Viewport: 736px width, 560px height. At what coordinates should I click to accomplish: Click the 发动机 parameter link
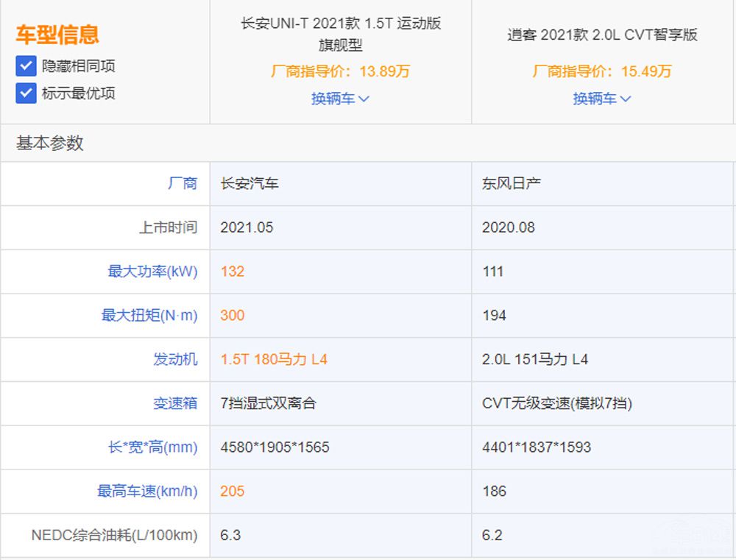point(175,359)
